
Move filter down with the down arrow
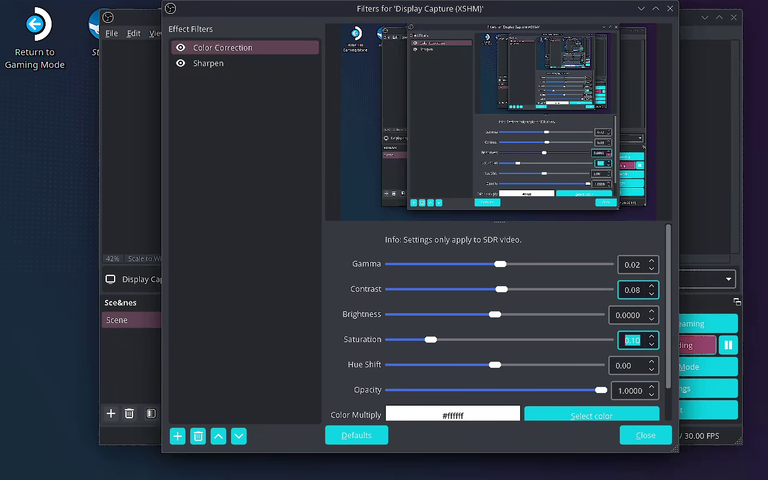(239, 436)
